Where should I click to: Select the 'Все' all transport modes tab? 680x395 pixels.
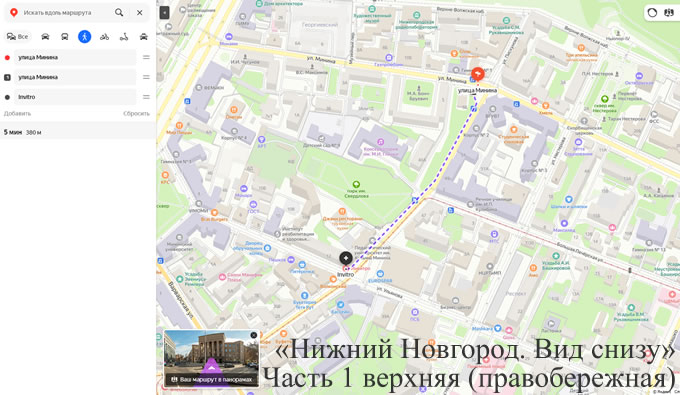coord(17,37)
